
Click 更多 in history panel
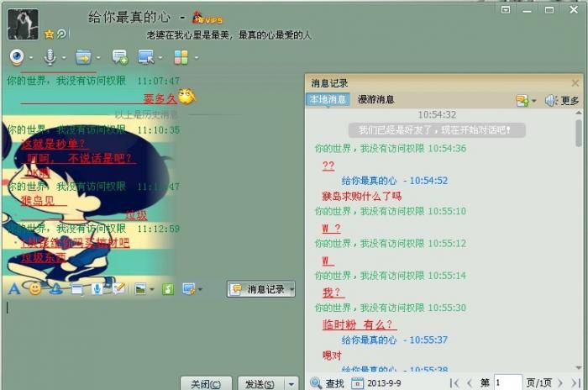(570, 101)
